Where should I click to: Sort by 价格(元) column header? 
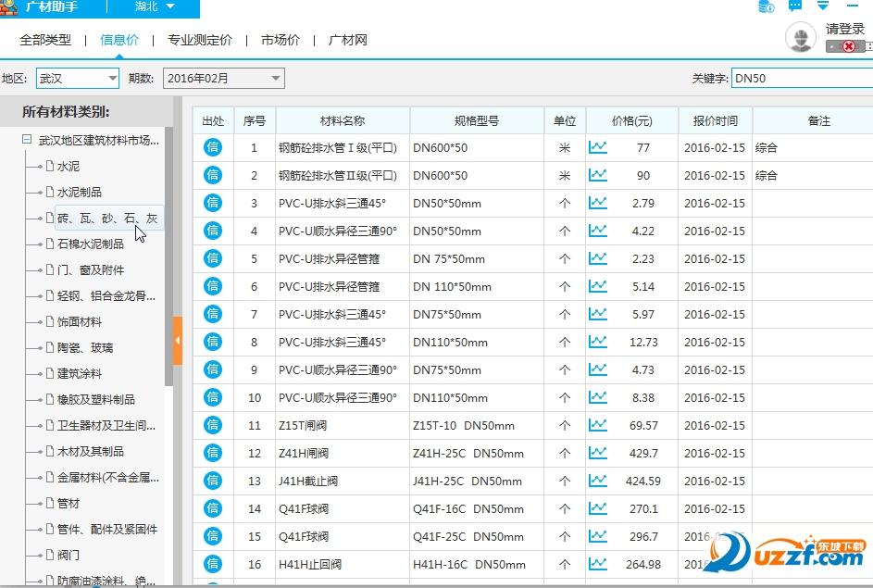pos(632,120)
